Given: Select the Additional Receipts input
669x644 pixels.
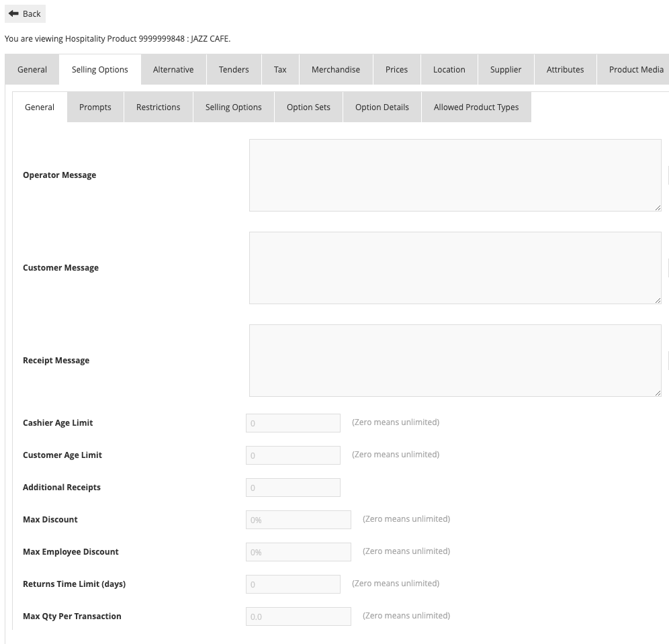Looking at the screenshot, I should click(293, 488).
